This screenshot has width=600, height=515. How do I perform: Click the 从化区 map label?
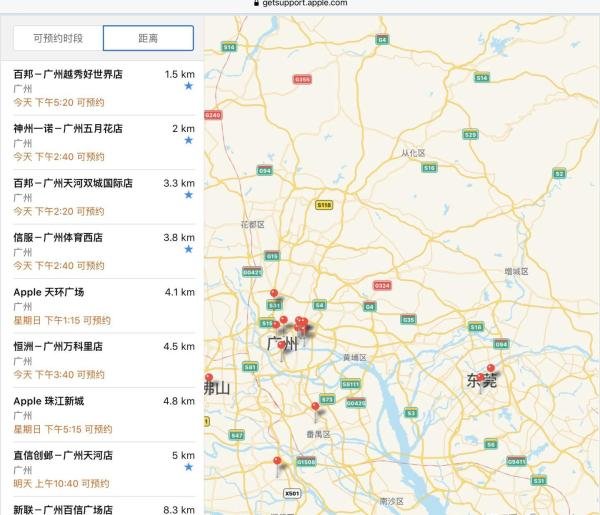[x=413, y=153]
